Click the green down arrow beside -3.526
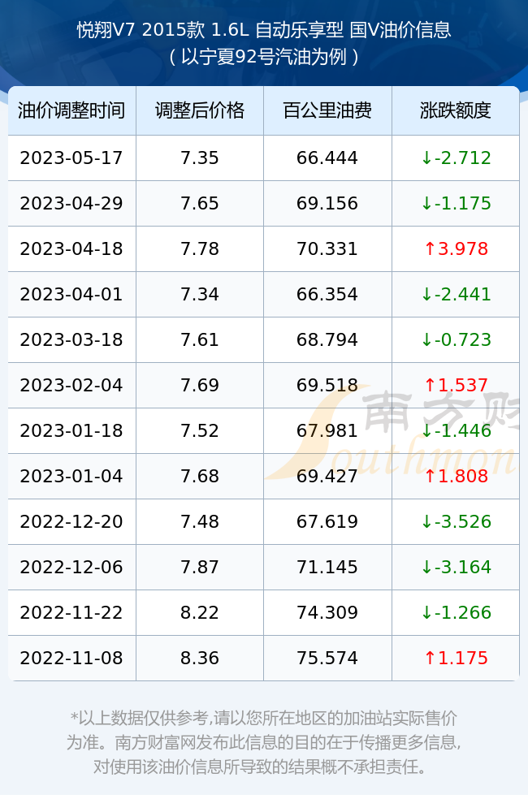This screenshot has height=812, width=528. point(426,522)
